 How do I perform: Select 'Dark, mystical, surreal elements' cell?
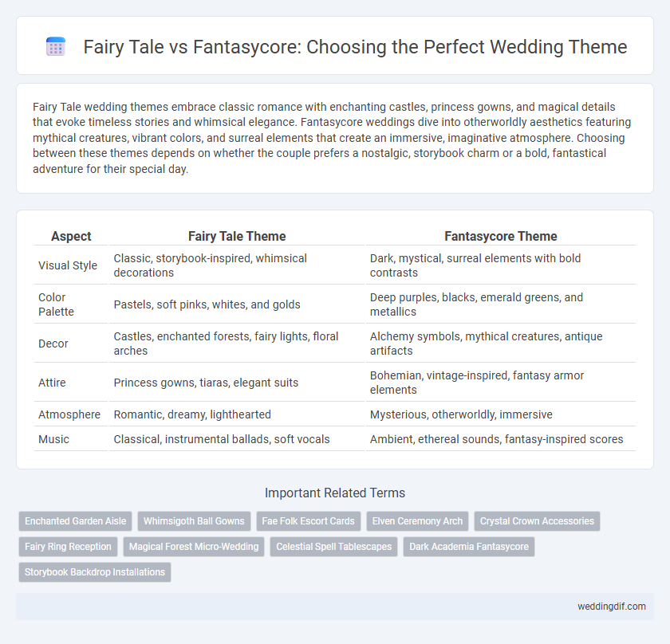click(x=500, y=265)
